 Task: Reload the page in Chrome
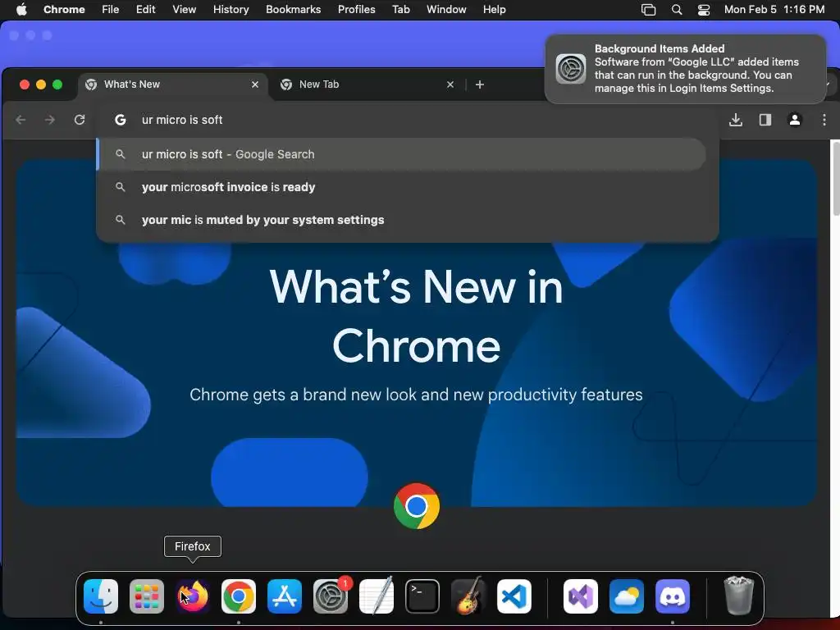[80, 120]
